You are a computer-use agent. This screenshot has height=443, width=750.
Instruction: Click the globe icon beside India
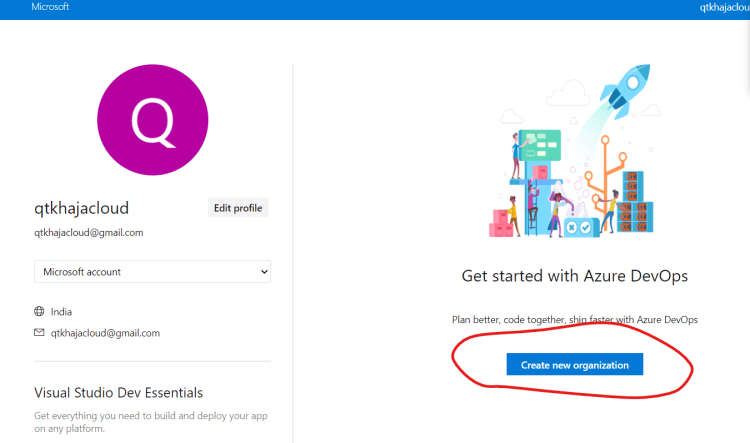pyautogui.click(x=39, y=311)
